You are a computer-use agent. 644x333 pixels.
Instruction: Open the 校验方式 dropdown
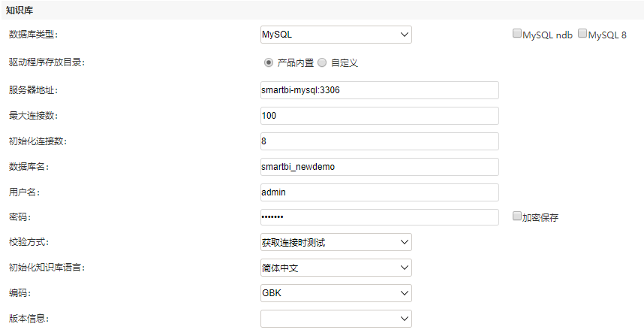tap(336, 242)
